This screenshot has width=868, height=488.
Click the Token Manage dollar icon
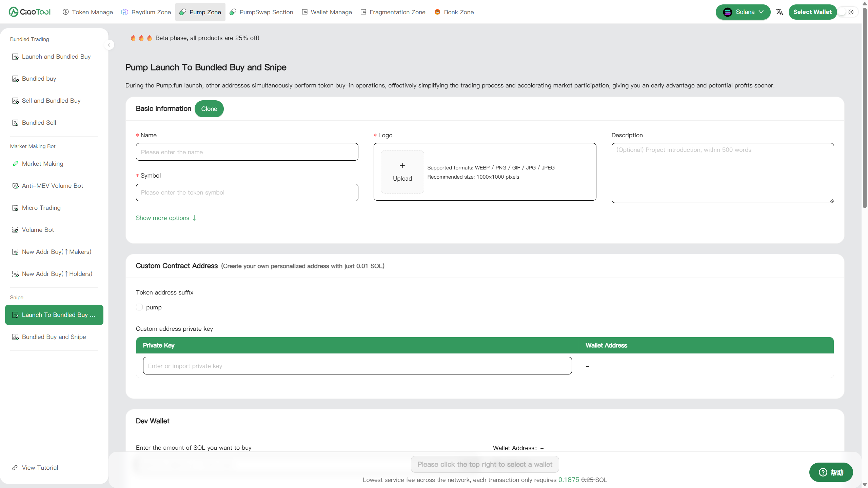click(x=66, y=12)
